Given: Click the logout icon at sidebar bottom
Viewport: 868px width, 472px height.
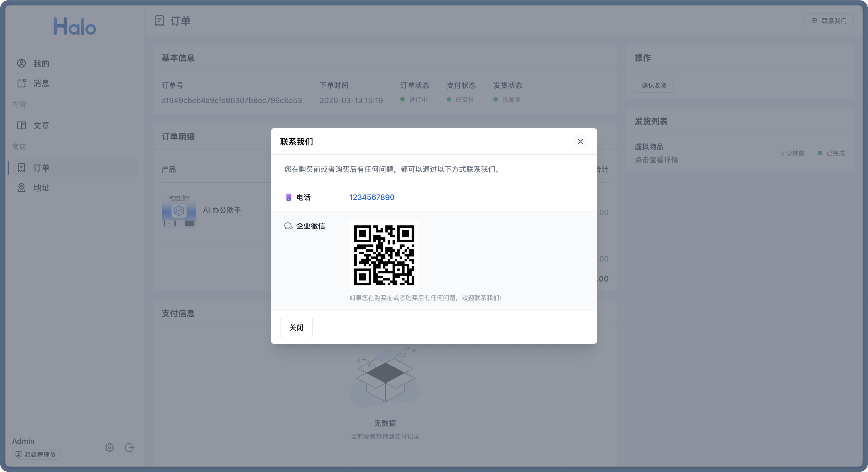Looking at the screenshot, I should pos(129,447).
